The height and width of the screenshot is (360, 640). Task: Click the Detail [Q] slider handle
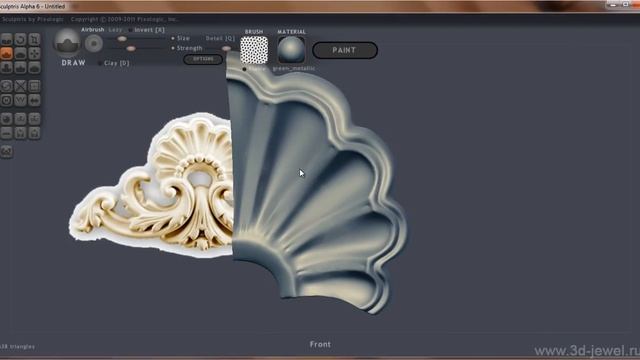pyautogui.click(x=226, y=49)
